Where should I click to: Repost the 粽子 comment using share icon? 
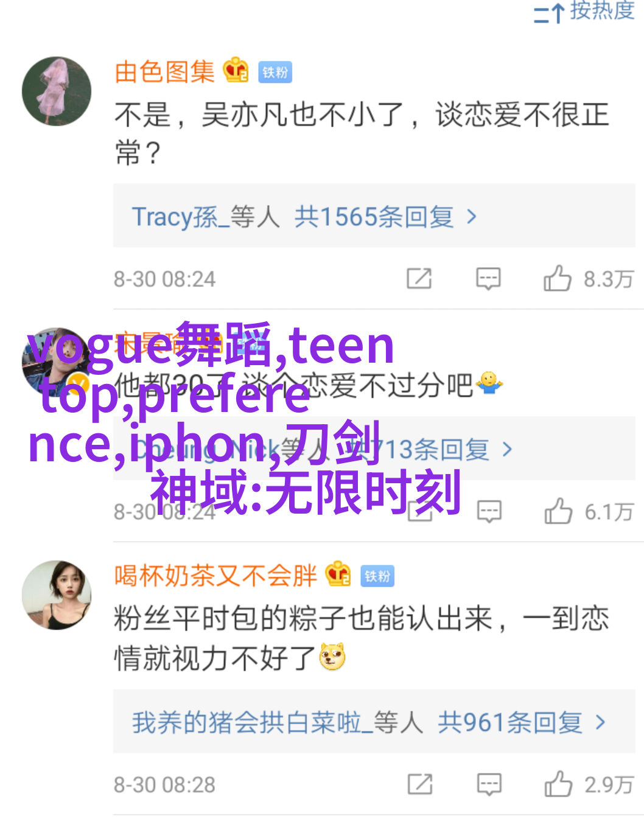pos(420,784)
